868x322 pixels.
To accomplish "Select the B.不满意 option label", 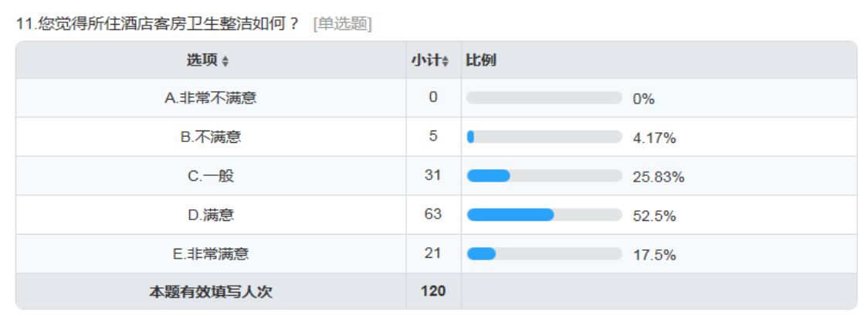I will (211, 137).
